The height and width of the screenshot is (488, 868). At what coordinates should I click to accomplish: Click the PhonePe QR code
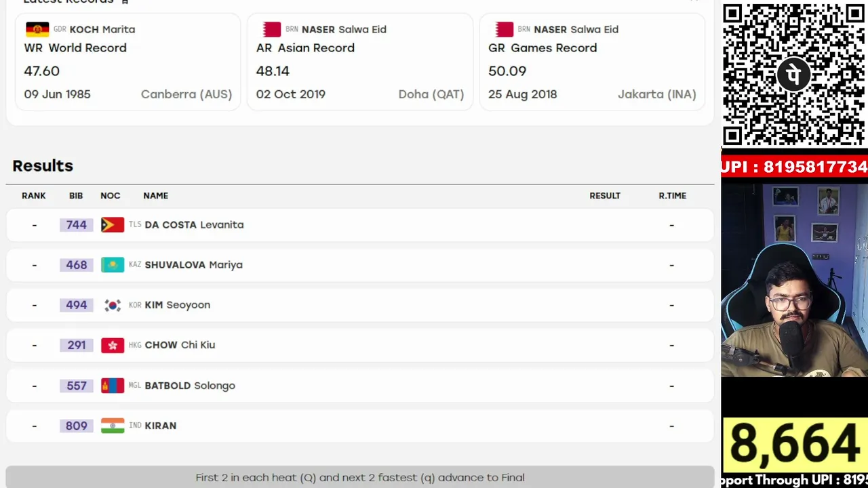tap(794, 74)
